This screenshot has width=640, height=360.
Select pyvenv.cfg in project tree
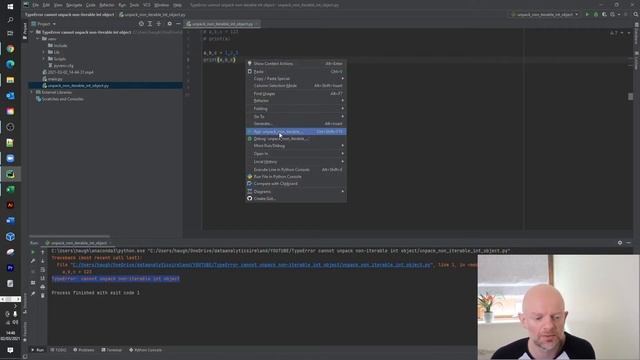pos(61,65)
